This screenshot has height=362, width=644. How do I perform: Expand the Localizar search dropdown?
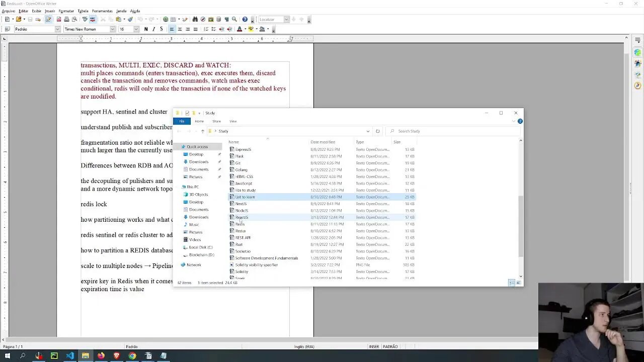pos(286,20)
